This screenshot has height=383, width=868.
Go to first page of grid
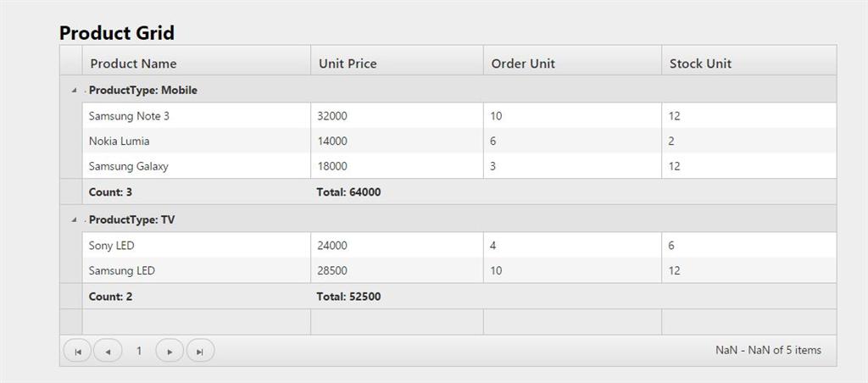click(77, 351)
